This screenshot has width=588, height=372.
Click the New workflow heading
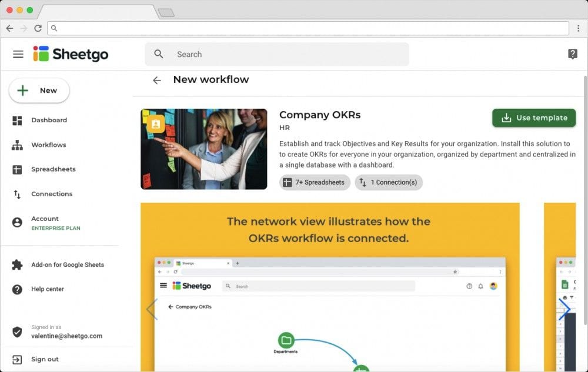coord(211,79)
